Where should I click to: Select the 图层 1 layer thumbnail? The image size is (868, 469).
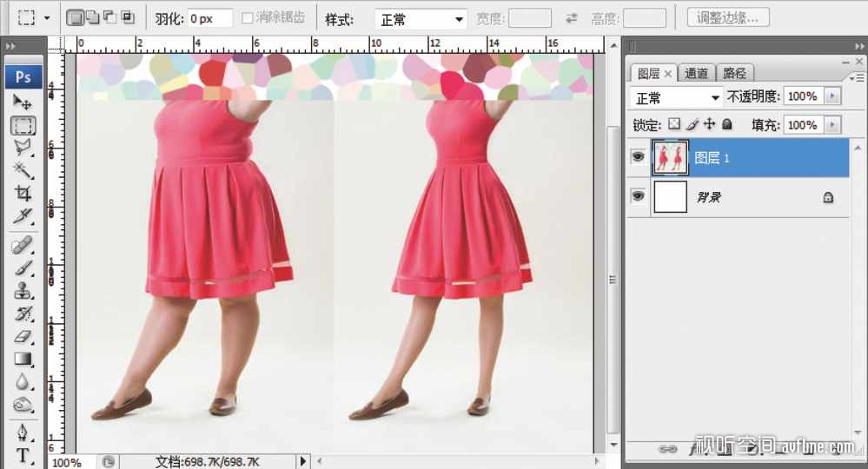pos(670,157)
